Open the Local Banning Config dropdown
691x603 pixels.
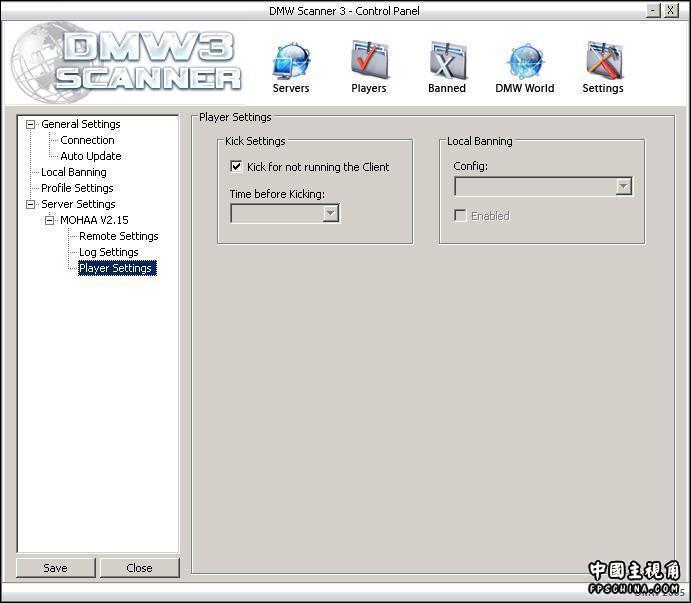[624, 186]
